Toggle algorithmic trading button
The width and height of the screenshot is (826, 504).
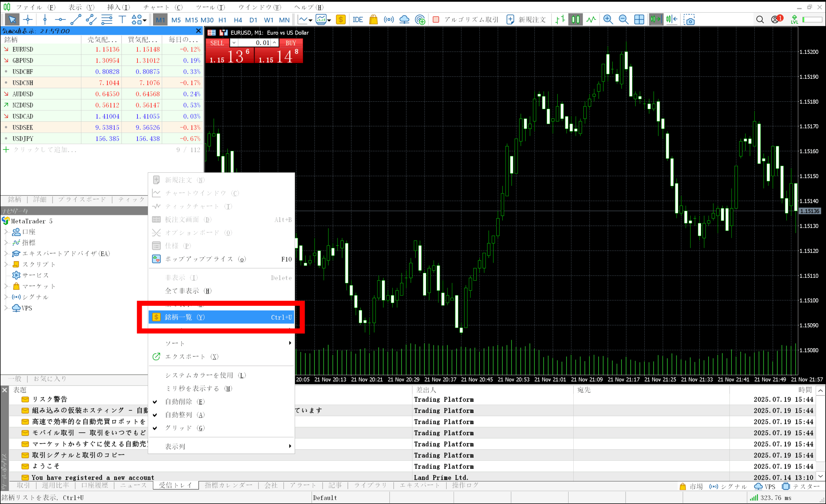click(x=466, y=20)
